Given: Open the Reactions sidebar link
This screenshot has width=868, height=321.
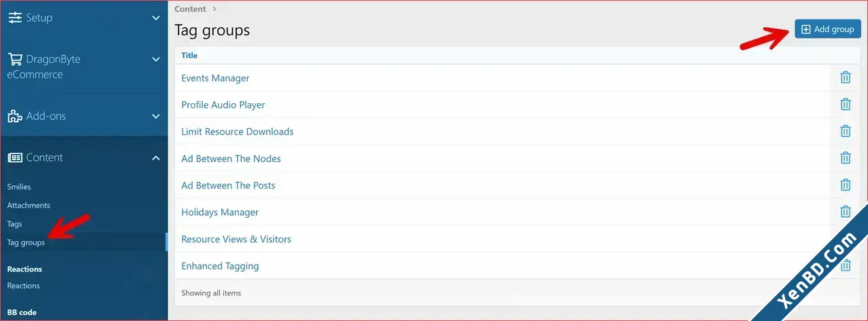Looking at the screenshot, I should (x=23, y=286).
